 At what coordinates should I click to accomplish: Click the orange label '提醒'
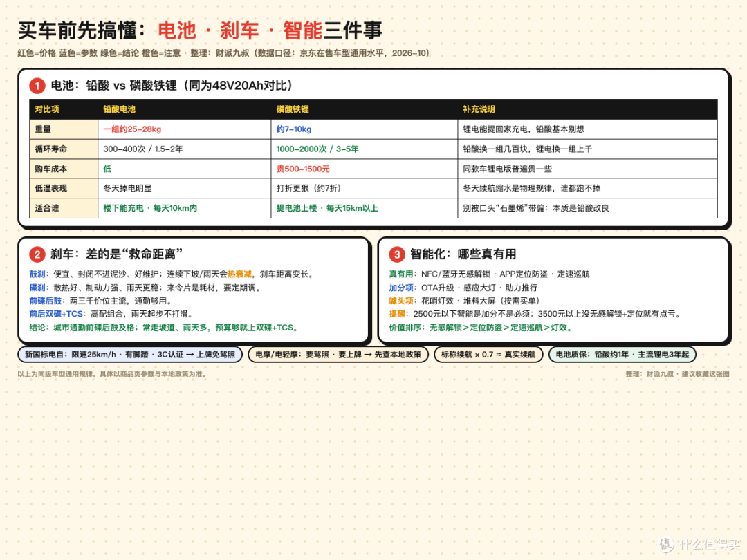click(397, 315)
